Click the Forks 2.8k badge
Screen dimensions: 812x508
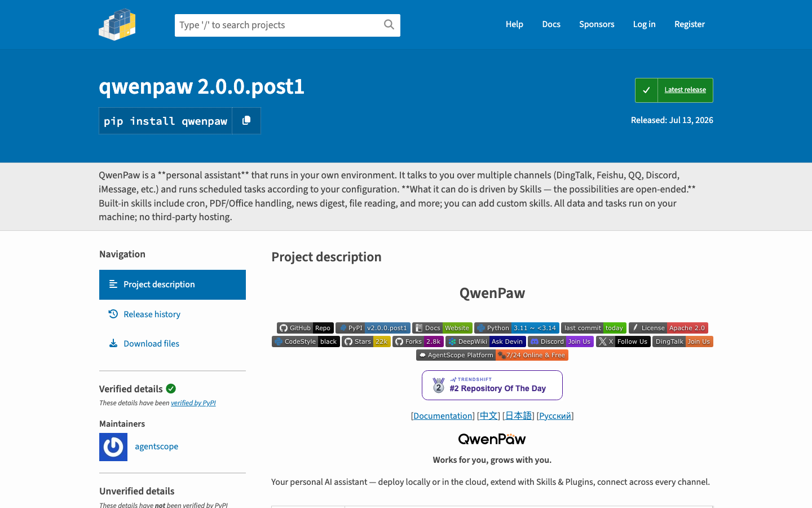418,341
